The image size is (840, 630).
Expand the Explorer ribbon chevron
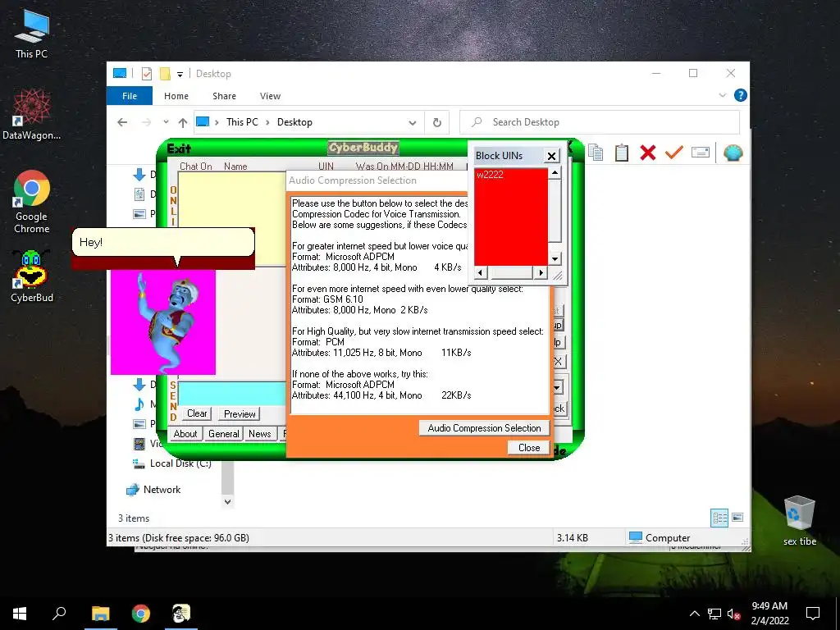pos(722,95)
